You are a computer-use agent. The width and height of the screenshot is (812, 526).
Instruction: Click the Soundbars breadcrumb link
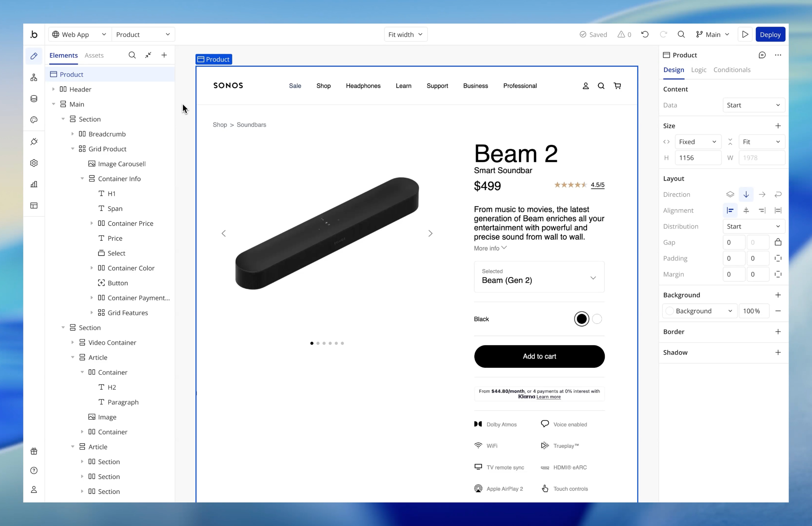[x=251, y=125]
